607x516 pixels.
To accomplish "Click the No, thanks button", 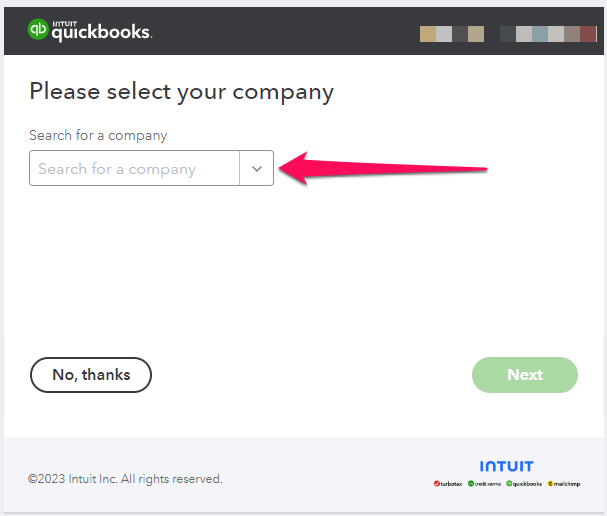I will click(x=91, y=375).
